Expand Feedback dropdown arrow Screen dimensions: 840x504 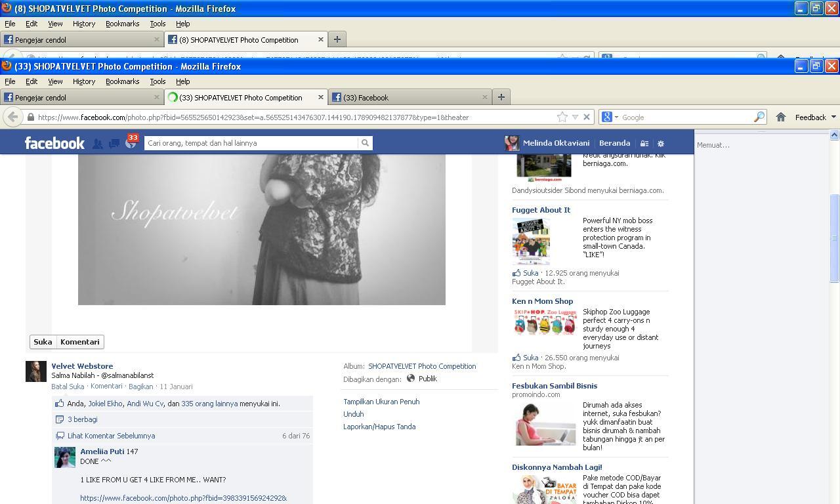833,117
